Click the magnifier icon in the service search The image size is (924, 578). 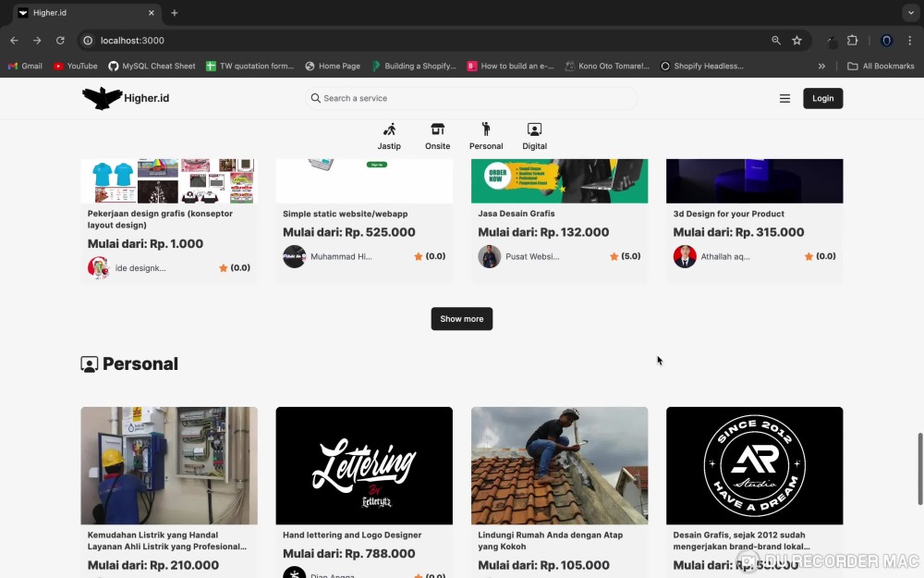[x=316, y=98]
